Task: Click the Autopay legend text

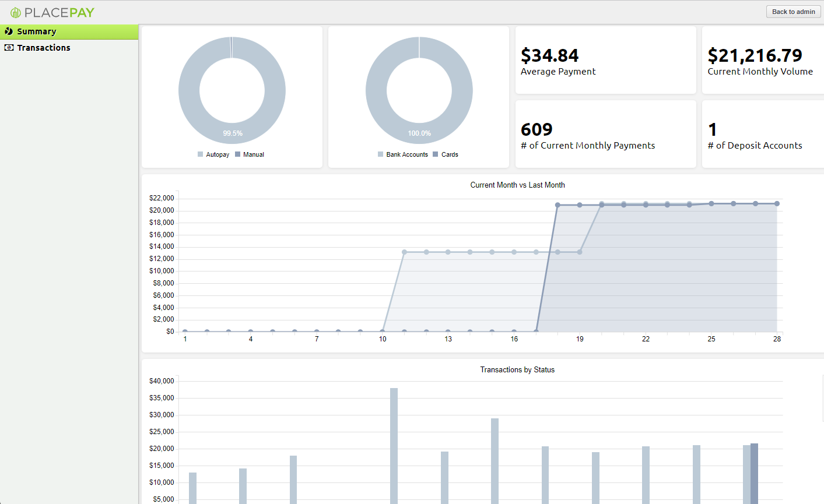Action: (x=218, y=154)
